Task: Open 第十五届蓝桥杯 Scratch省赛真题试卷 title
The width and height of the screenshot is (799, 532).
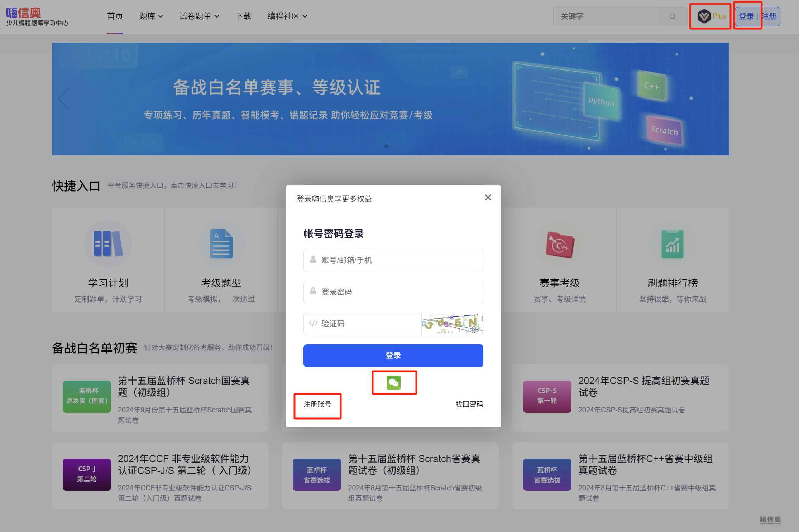Action: tap(414, 464)
